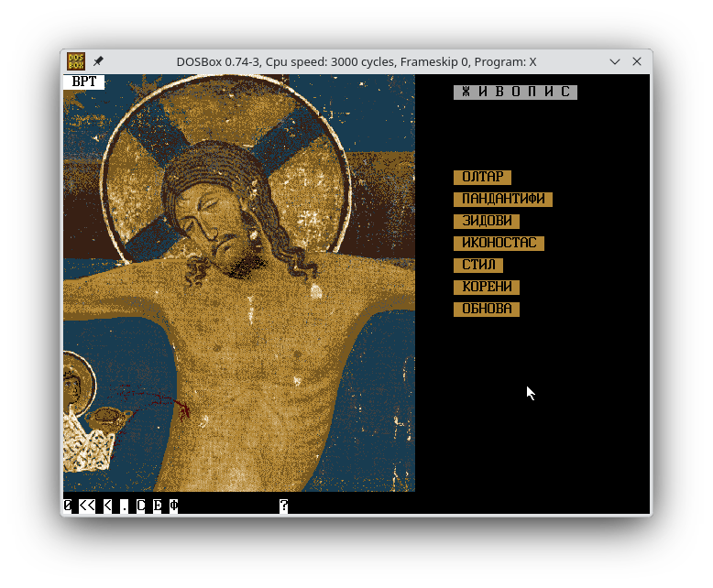Choose ОБНОВА from the menu
This screenshot has width=713, height=588.
pyautogui.click(x=487, y=310)
